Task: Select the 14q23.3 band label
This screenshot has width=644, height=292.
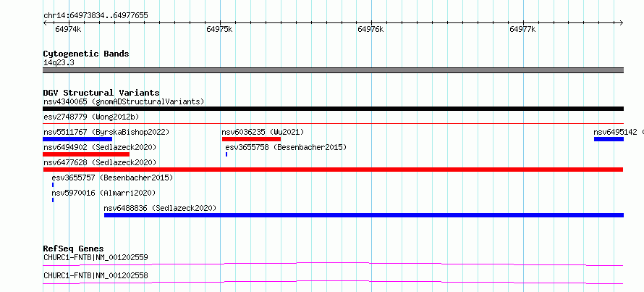Action: pyautogui.click(x=59, y=63)
